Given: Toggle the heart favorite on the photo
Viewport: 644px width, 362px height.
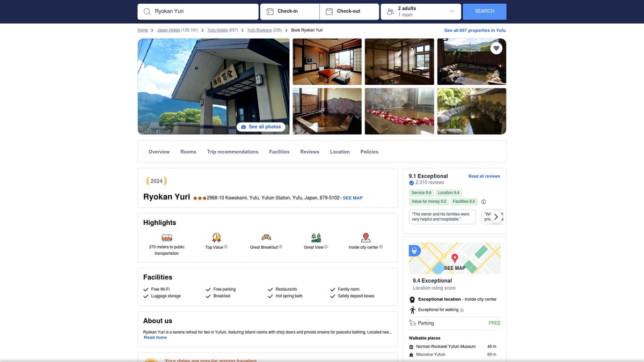Looking at the screenshot, I should [x=495, y=47].
